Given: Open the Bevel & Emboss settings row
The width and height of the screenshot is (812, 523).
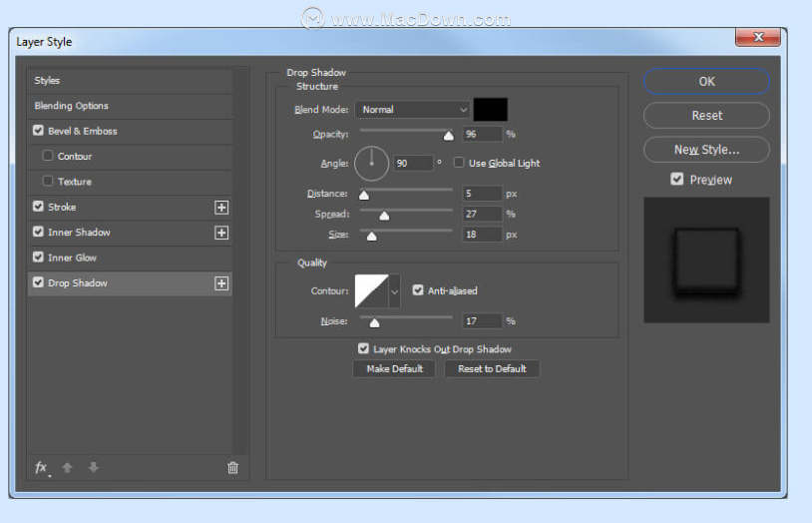Looking at the screenshot, I should pos(130,131).
